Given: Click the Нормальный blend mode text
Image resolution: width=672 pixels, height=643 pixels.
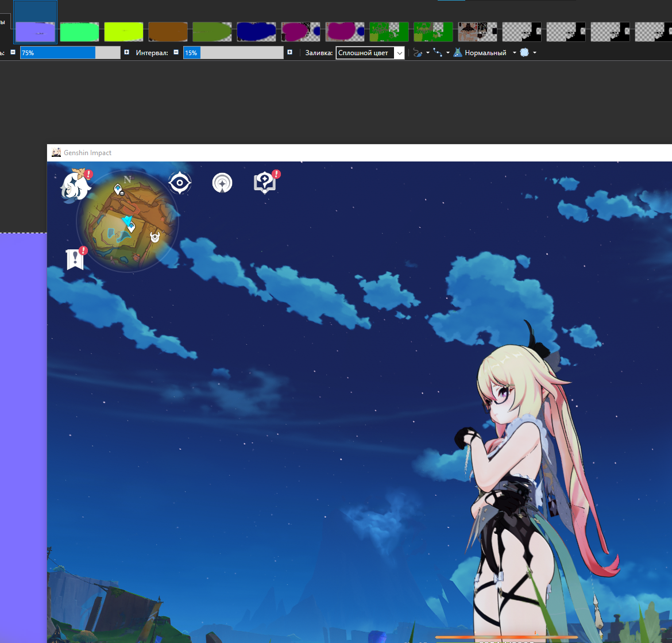Looking at the screenshot, I should 485,53.
